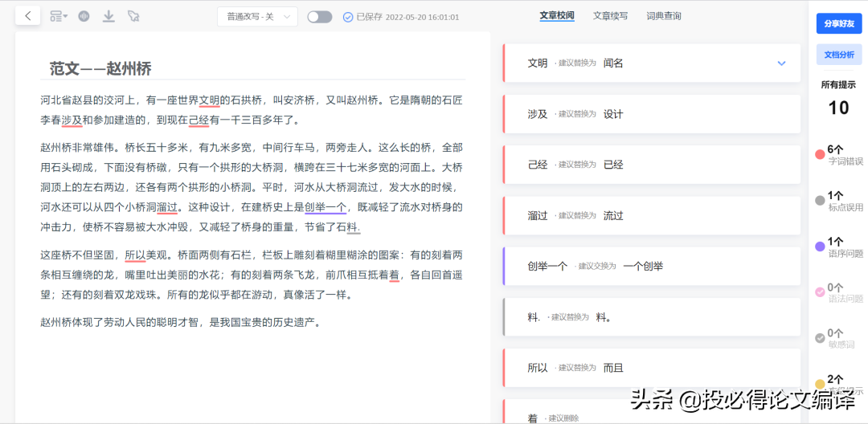Click the 已保存 checkmark status icon
Screen dimensions: 868x424
tap(348, 17)
